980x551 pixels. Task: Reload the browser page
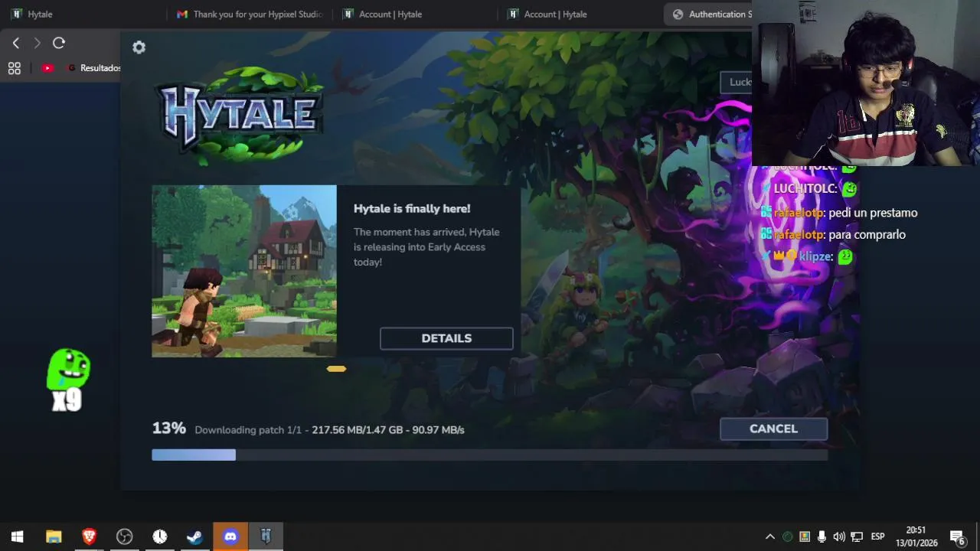(x=59, y=44)
